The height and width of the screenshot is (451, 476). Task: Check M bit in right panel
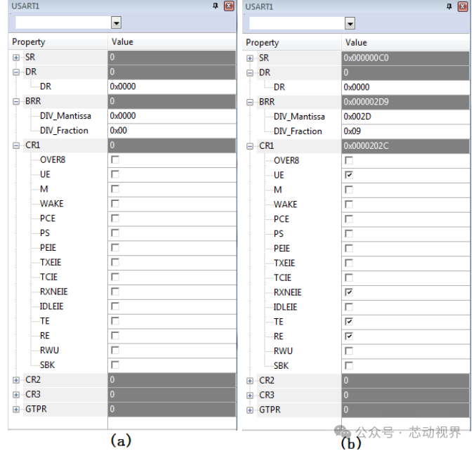[349, 190]
